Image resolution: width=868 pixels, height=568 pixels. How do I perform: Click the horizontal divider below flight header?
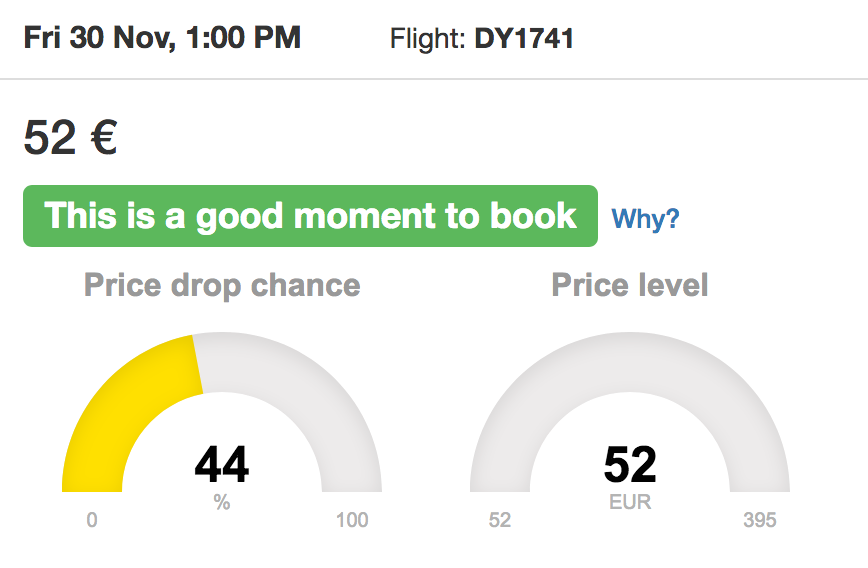(x=434, y=79)
